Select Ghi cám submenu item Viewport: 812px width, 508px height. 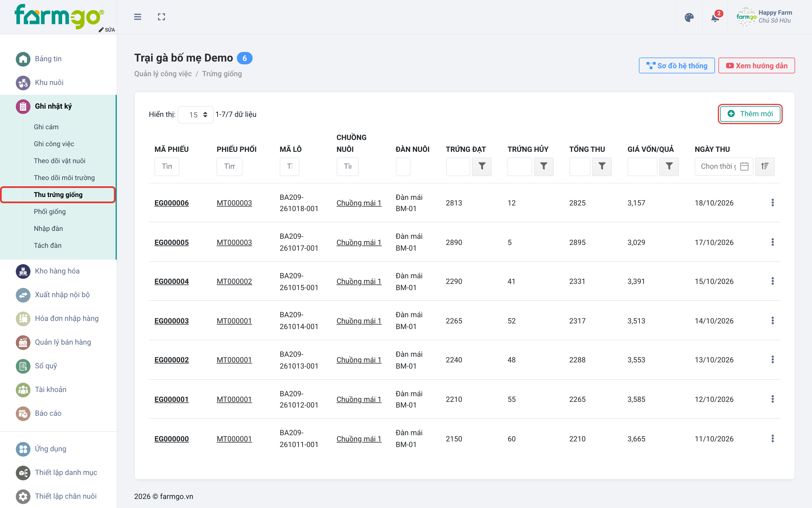click(46, 127)
